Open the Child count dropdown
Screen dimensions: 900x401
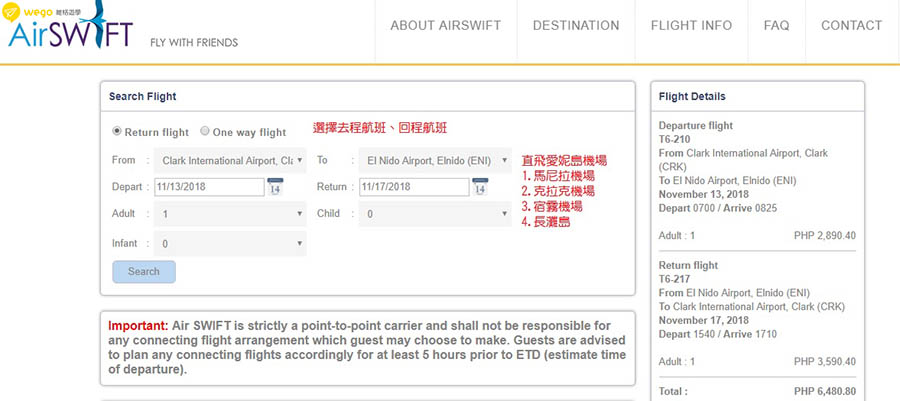click(x=434, y=213)
